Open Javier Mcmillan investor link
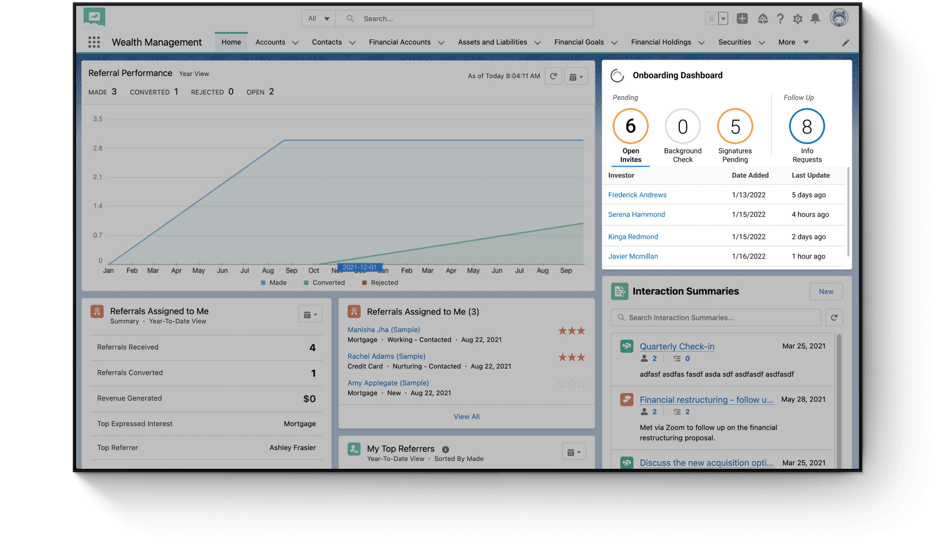Image resolution: width=950 pixels, height=560 pixels. pyautogui.click(x=633, y=256)
